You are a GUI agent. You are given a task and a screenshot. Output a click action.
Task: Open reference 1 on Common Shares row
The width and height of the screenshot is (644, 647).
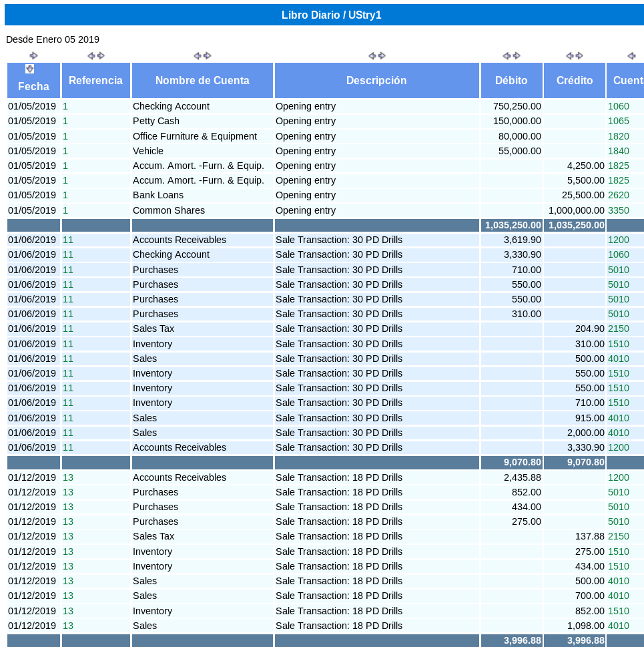[65, 210]
